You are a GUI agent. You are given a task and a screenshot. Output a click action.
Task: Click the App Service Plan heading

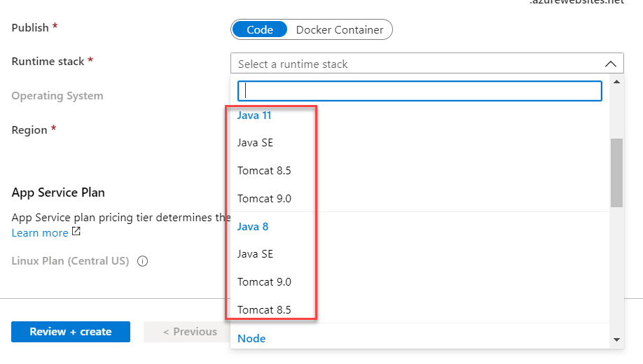pos(58,192)
